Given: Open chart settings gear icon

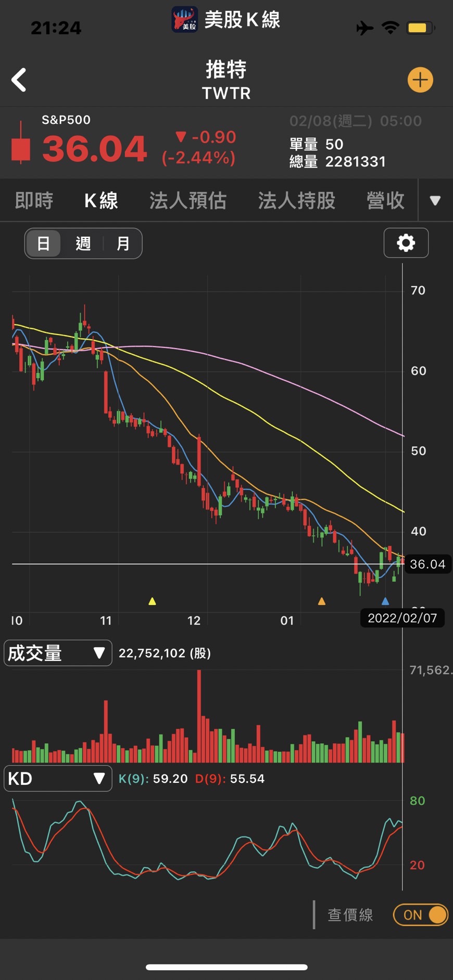Looking at the screenshot, I should coord(406,243).
